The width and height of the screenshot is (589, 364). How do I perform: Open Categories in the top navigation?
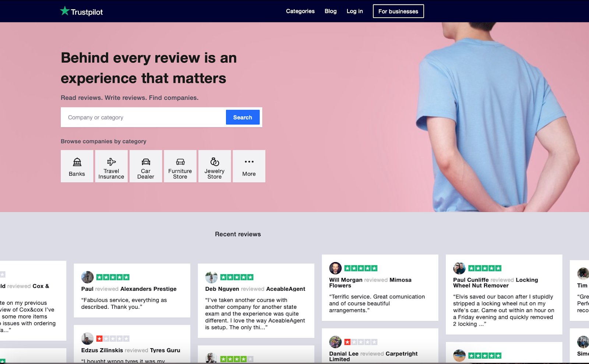(300, 11)
